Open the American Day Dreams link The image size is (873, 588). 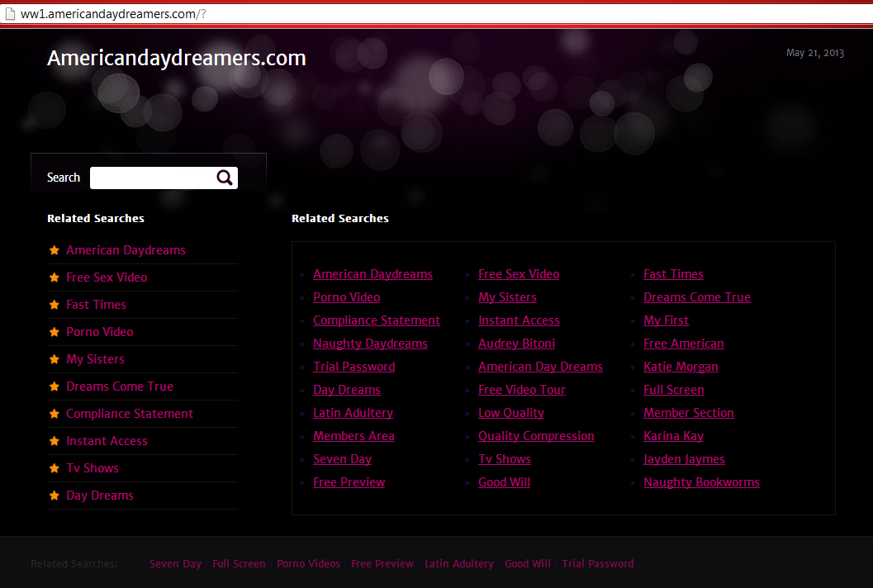541,367
